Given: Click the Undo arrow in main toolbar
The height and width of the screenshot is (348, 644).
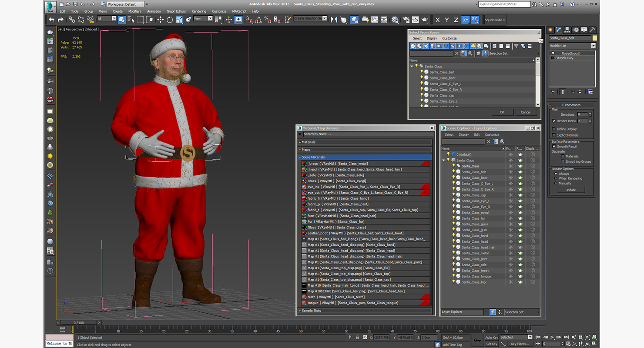Looking at the screenshot, I should point(51,20).
